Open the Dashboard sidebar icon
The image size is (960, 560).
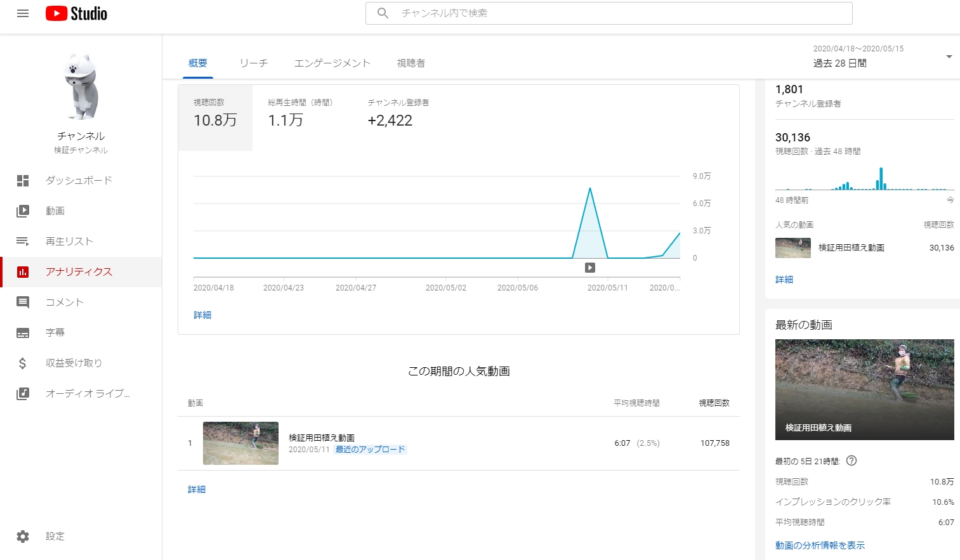[x=23, y=181]
